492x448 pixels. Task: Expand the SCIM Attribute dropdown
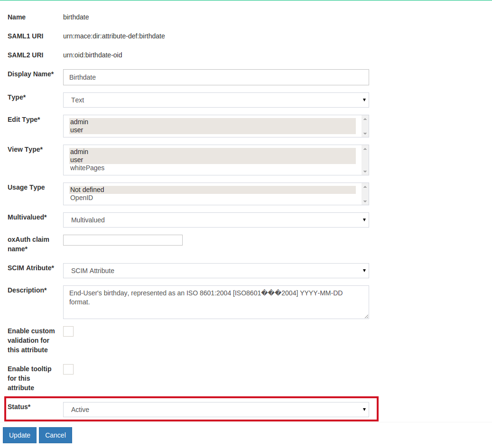pos(216,271)
